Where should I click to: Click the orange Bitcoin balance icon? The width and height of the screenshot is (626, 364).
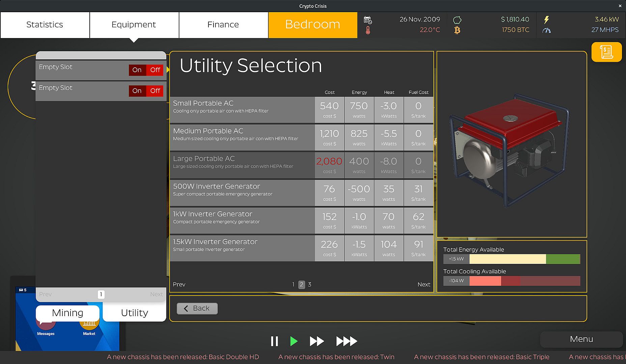[457, 30]
